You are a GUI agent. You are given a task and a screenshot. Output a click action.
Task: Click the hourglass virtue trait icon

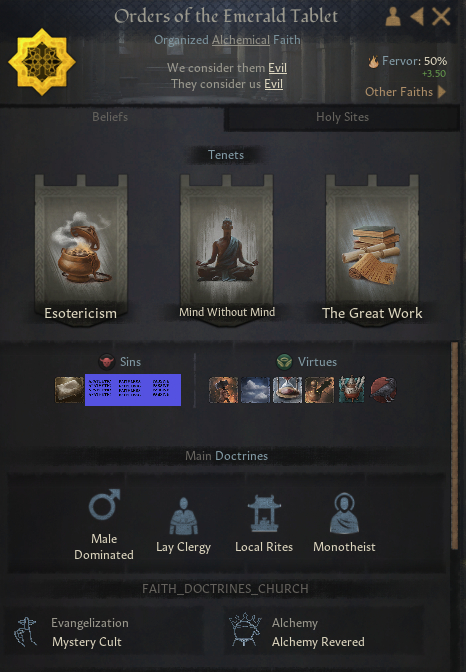pos(288,390)
